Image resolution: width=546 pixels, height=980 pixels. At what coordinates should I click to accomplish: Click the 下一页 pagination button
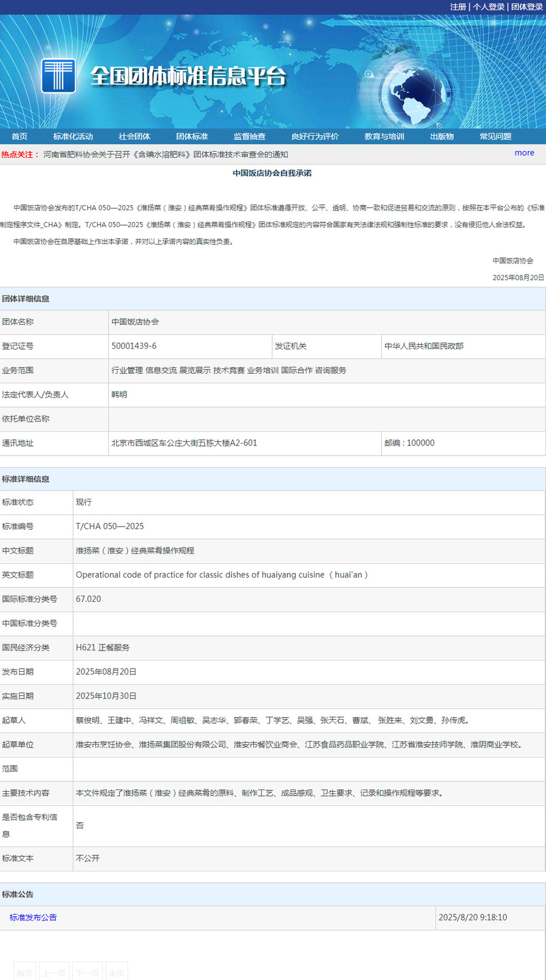[x=87, y=972]
